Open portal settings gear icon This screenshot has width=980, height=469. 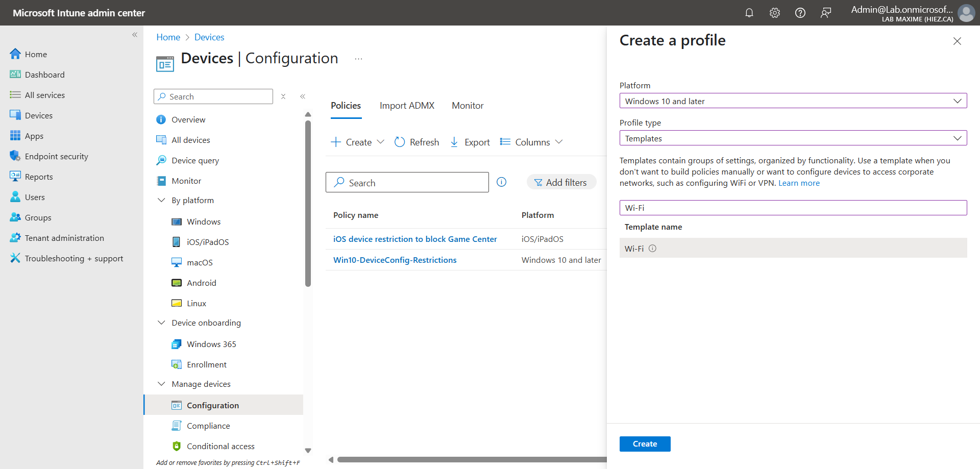point(774,13)
